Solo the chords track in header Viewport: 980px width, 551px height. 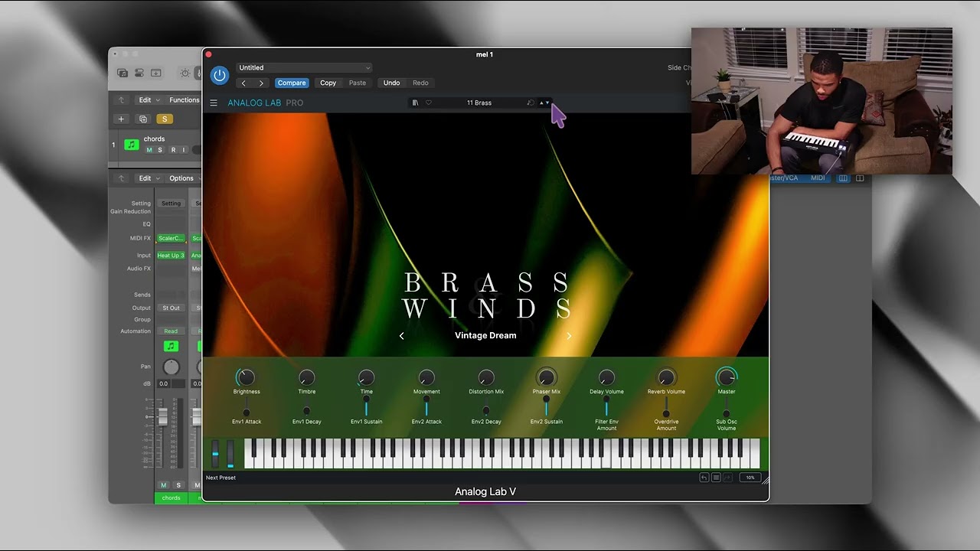point(159,150)
